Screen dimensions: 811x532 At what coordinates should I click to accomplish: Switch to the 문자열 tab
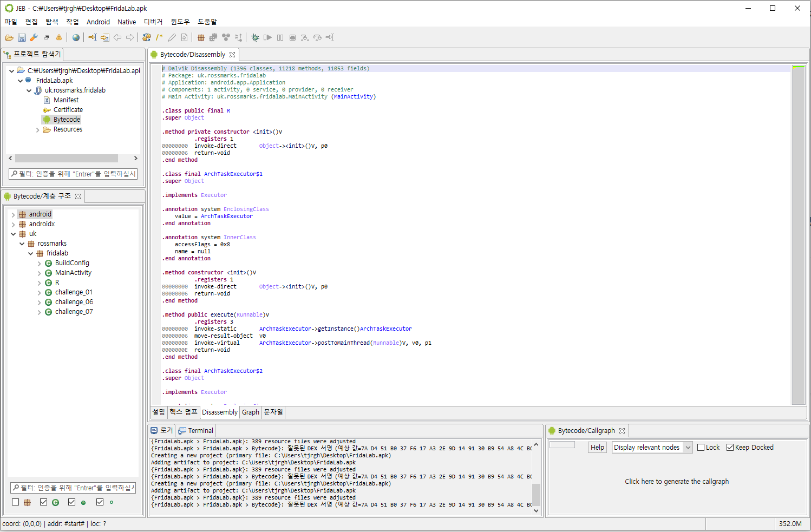click(273, 412)
